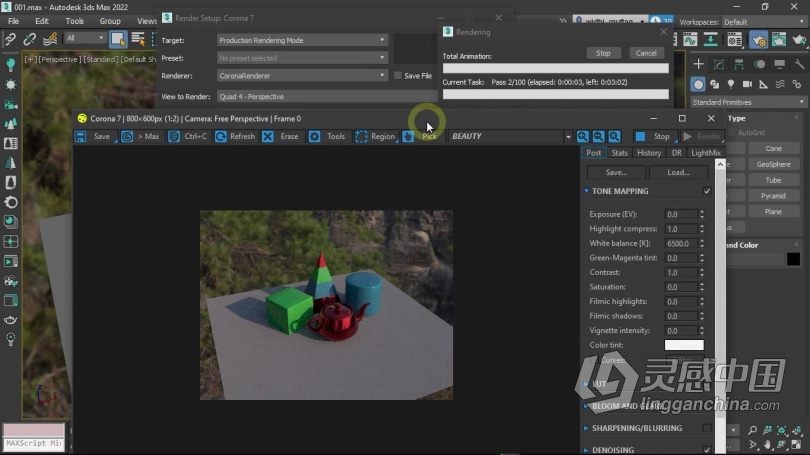
Task: Open the Modify panel icon
Action: pyautogui.click(x=719, y=64)
